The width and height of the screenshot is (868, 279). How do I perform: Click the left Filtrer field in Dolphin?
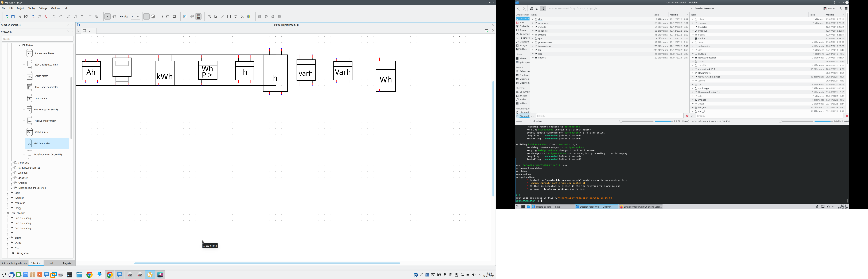610,116
